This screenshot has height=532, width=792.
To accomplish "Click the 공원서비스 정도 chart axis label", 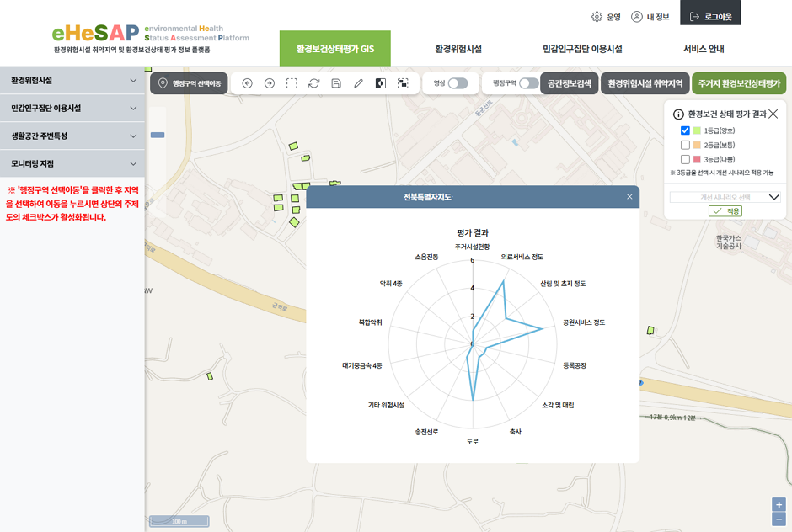I will coord(584,322).
